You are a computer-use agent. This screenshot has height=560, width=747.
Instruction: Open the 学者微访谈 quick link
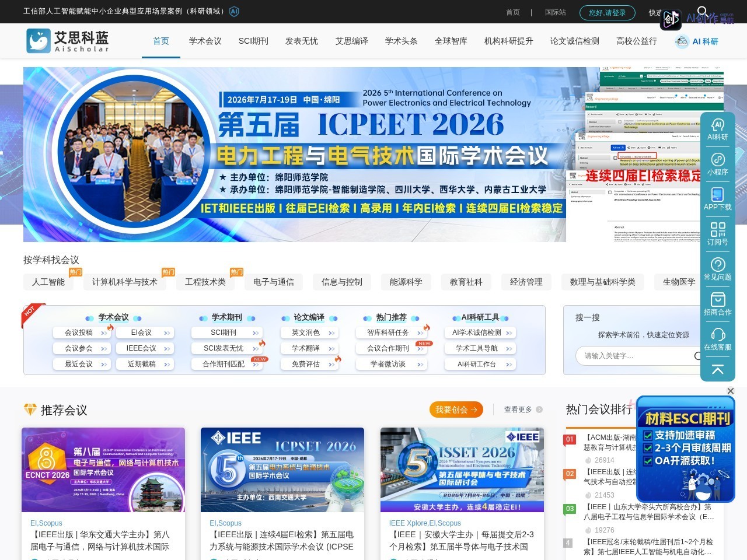click(391, 364)
